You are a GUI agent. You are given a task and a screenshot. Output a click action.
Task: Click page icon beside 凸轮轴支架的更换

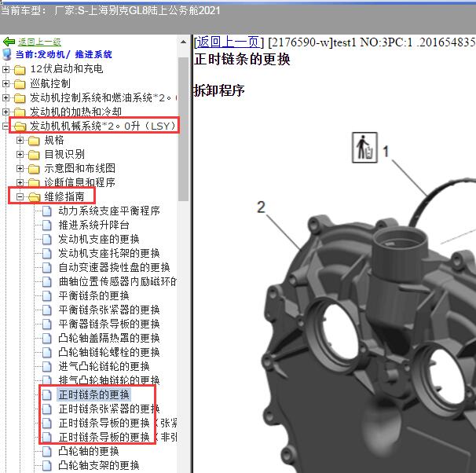pyautogui.click(x=47, y=466)
